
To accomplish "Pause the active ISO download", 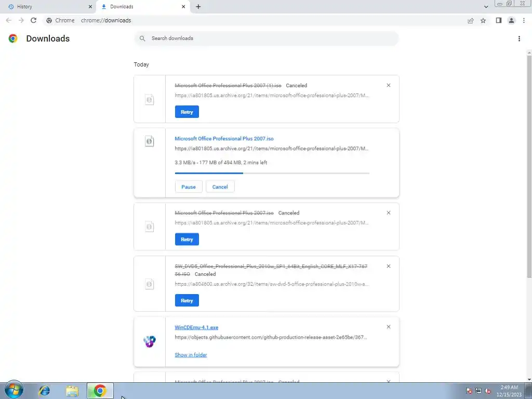I will click(x=189, y=187).
